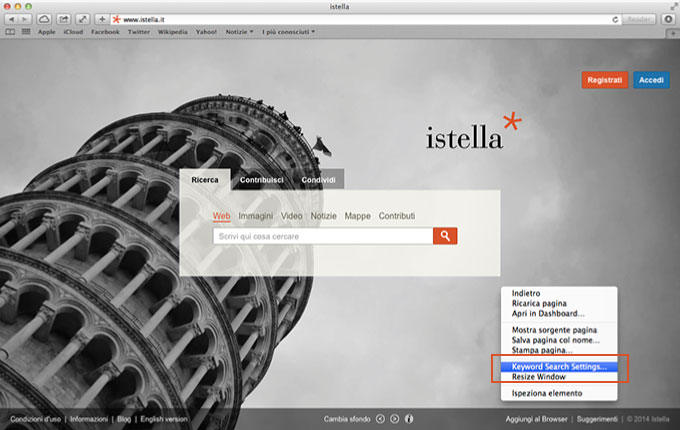The width and height of the screenshot is (680, 430).
Task: Choose Indietro in context menu
Action: pyautogui.click(x=559, y=293)
